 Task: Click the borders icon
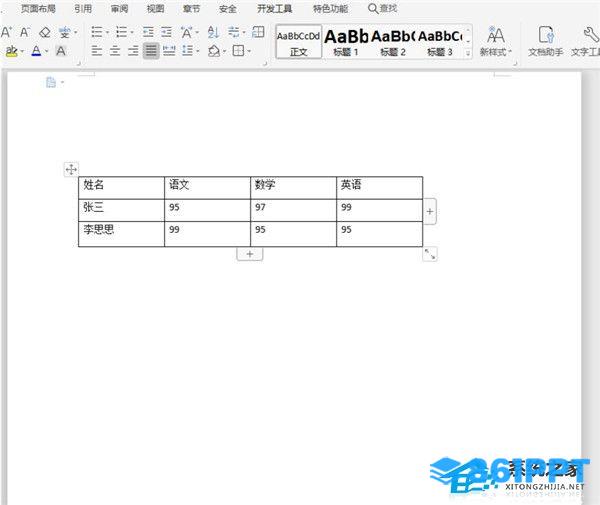238,50
